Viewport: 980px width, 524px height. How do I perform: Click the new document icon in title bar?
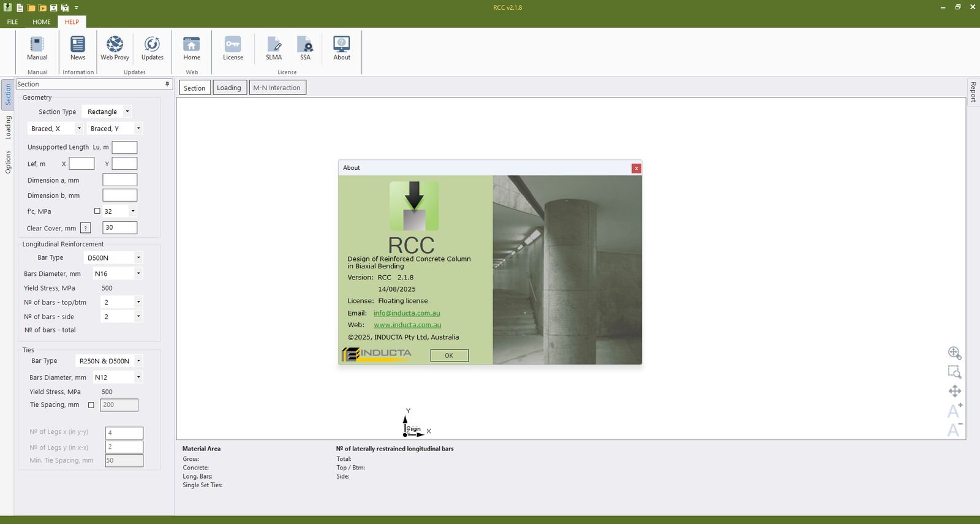(x=20, y=7)
